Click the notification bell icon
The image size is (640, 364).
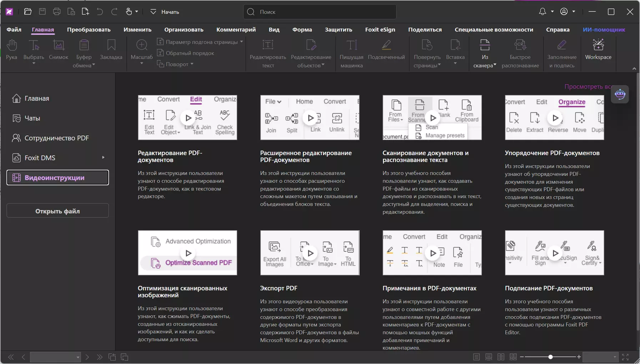[x=543, y=11]
